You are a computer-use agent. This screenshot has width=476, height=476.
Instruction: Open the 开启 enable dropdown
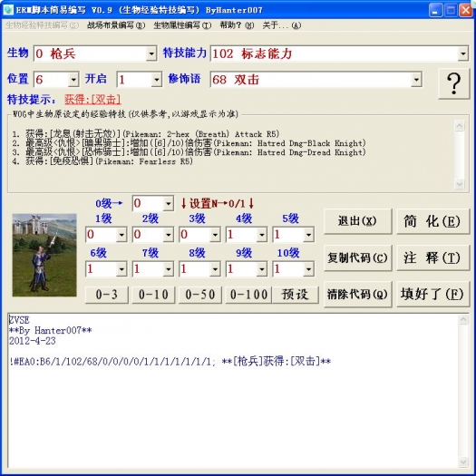[156, 80]
